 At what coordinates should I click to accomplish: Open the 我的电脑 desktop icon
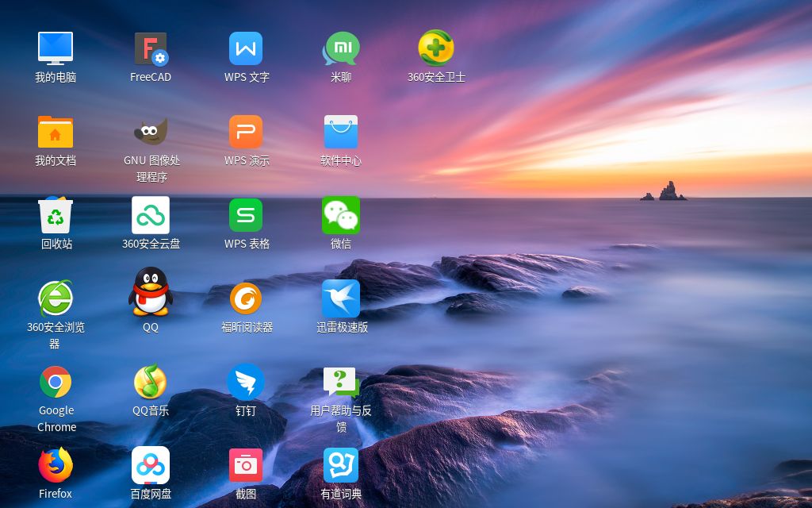point(56,48)
